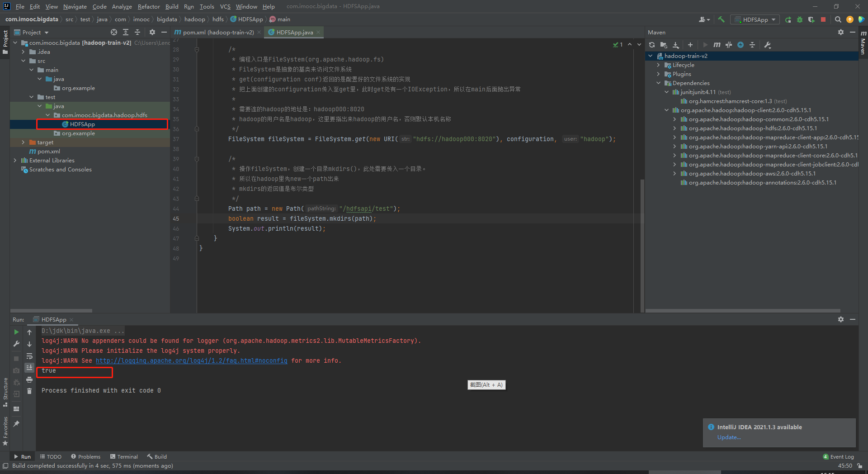The image size is (868, 474).
Task: Open the HDFSApp run configuration dropdown
Action: click(755, 19)
